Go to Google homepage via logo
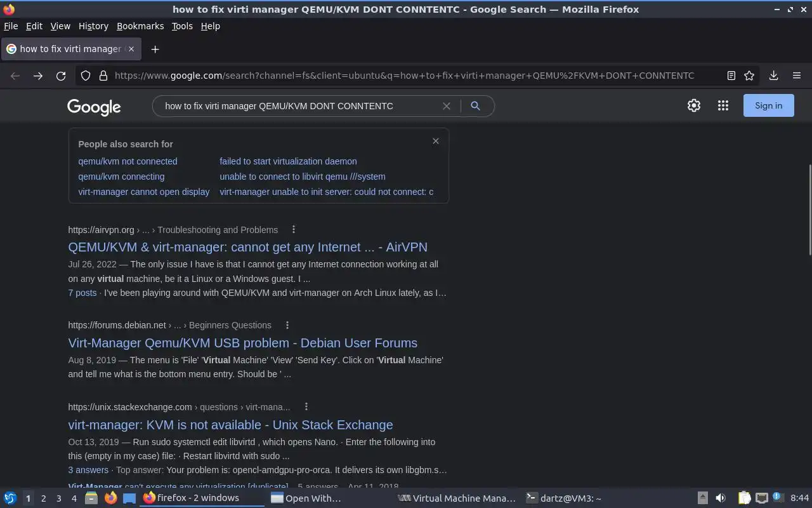The width and height of the screenshot is (812, 508). point(94,107)
